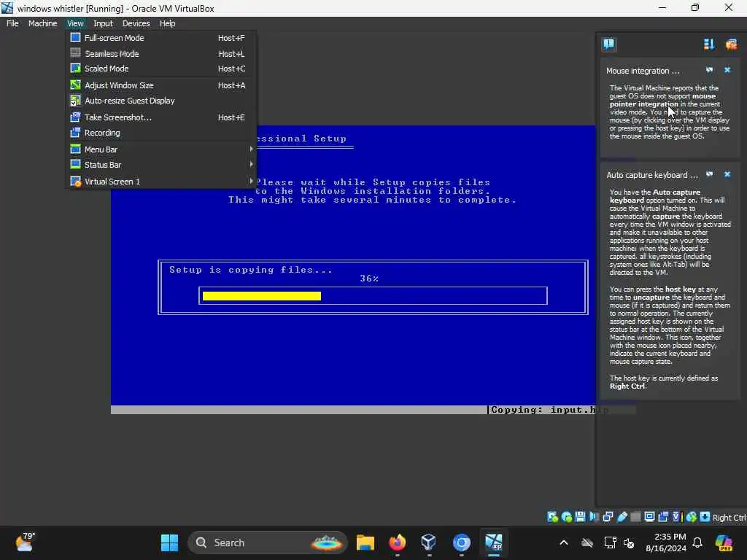Image resolution: width=747 pixels, height=560 pixels.
Task: Click the 'Mouse integration ...' notification title
Action: pos(643,71)
